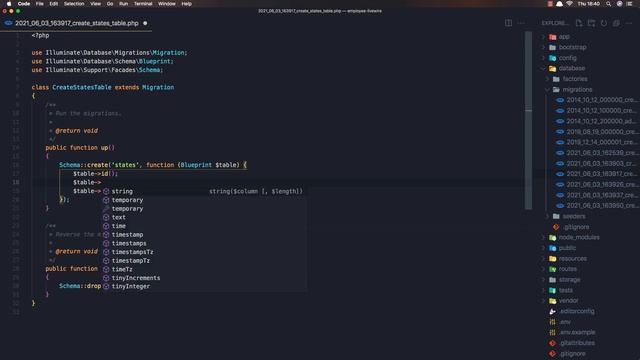
Task: Expand the storage folder chevron
Action: (x=543, y=280)
